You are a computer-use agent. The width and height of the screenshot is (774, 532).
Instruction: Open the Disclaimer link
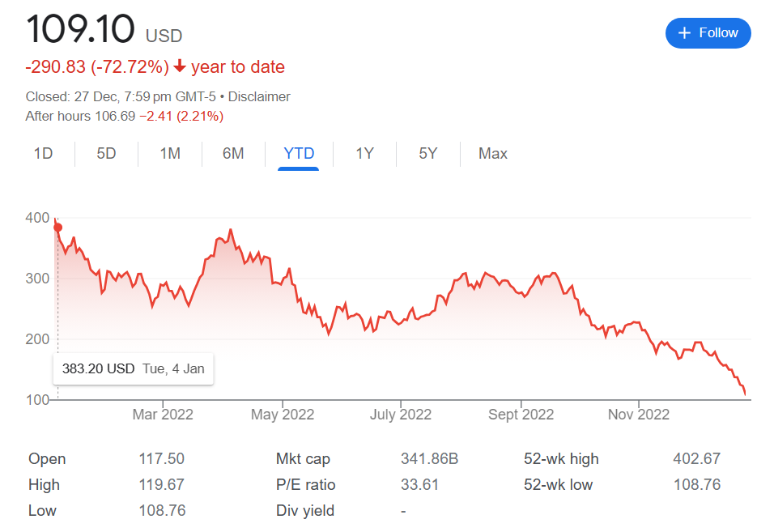(259, 96)
